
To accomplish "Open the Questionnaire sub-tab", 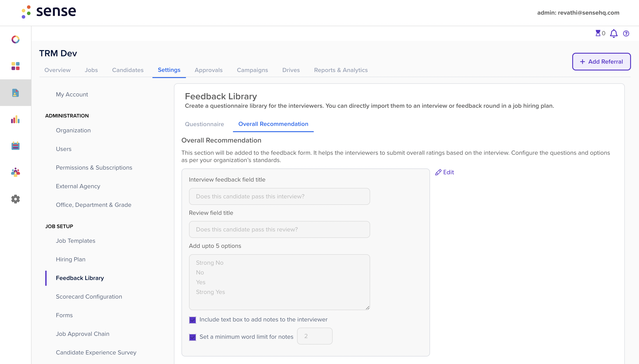I will (204, 124).
